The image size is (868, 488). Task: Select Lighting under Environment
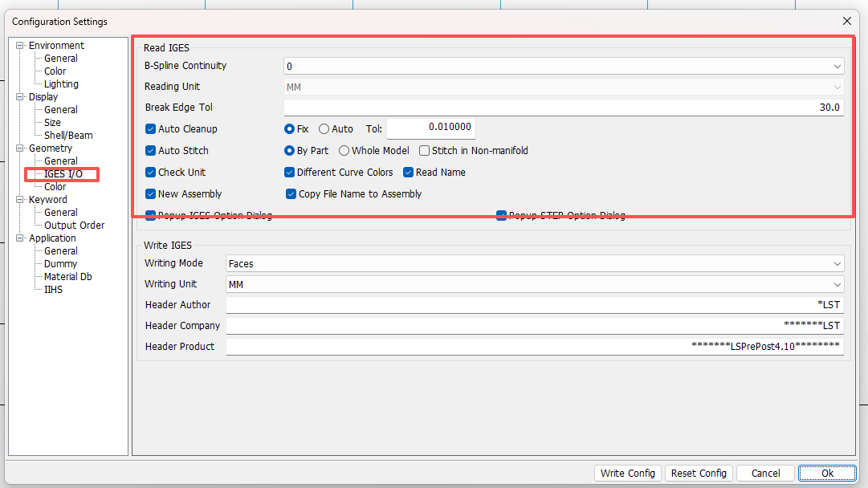coord(62,84)
